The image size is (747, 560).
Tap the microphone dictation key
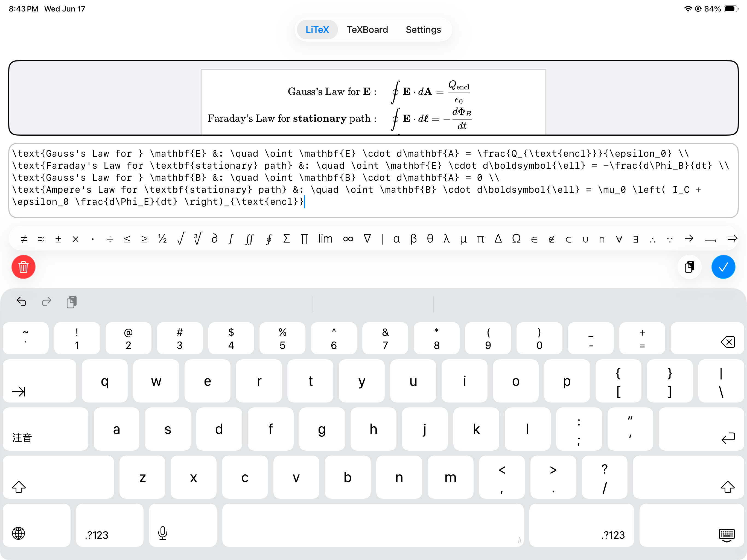click(x=183, y=526)
